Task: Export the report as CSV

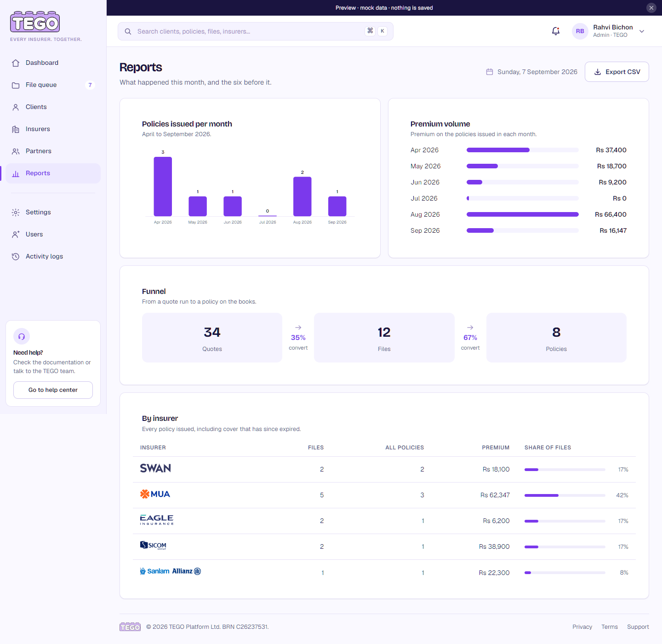Action: point(616,72)
